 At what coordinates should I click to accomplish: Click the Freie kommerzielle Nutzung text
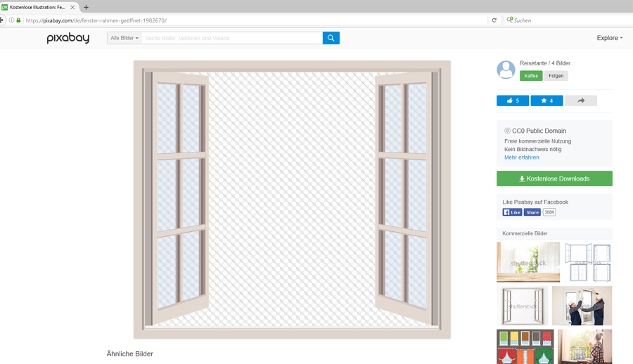tap(538, 141)
